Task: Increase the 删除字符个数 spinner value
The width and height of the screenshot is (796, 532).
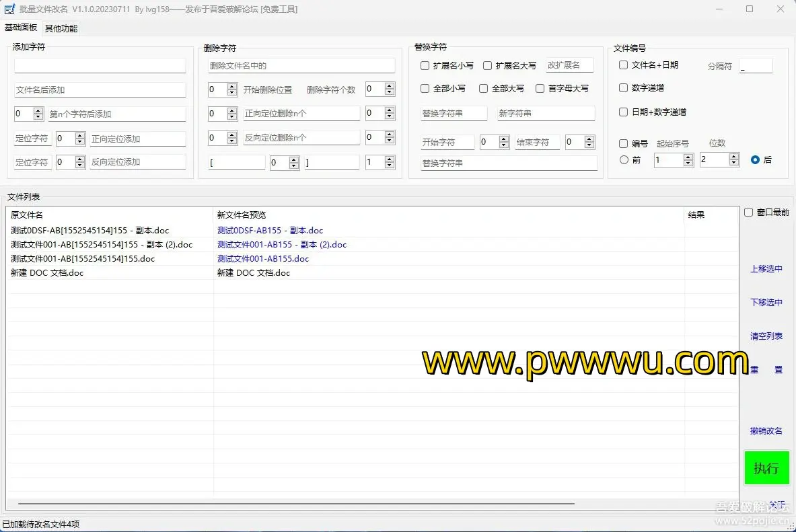Action: click(390, 86)
